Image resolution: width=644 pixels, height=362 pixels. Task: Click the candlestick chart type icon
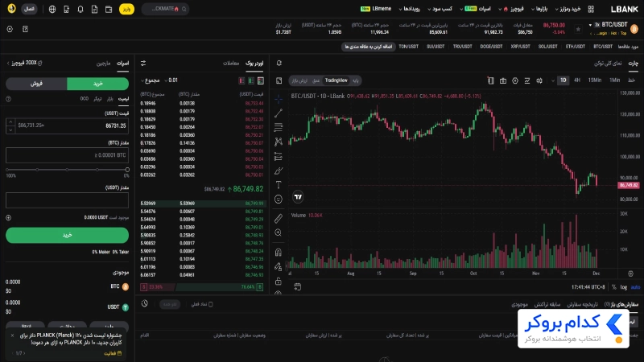[539, 80]
